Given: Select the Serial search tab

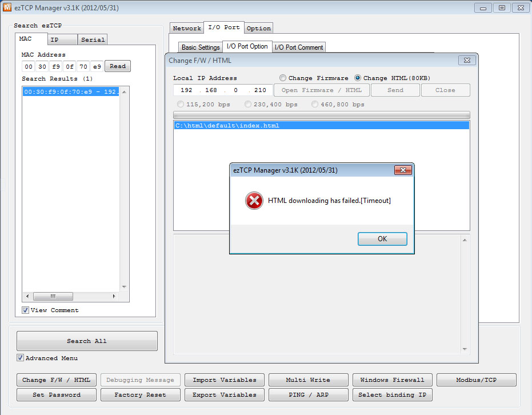Looking at the screenshot, I should click(93, 39).
